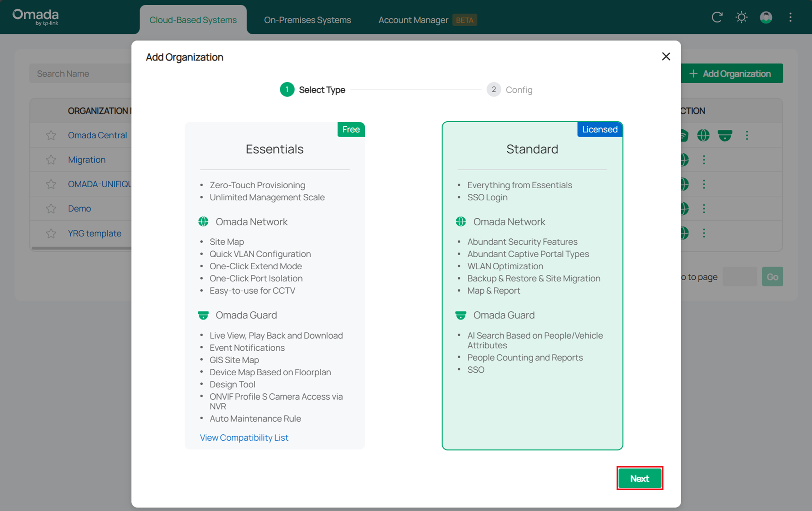Click the Omada Network globe icon in the Standard card
This screenshot has width=812, height=511.
coord(461,221)
